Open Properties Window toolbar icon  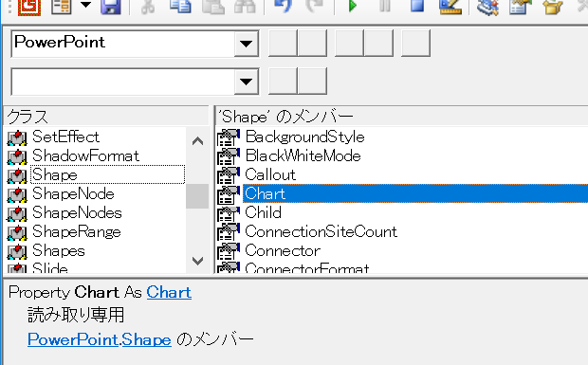point(520,7)
